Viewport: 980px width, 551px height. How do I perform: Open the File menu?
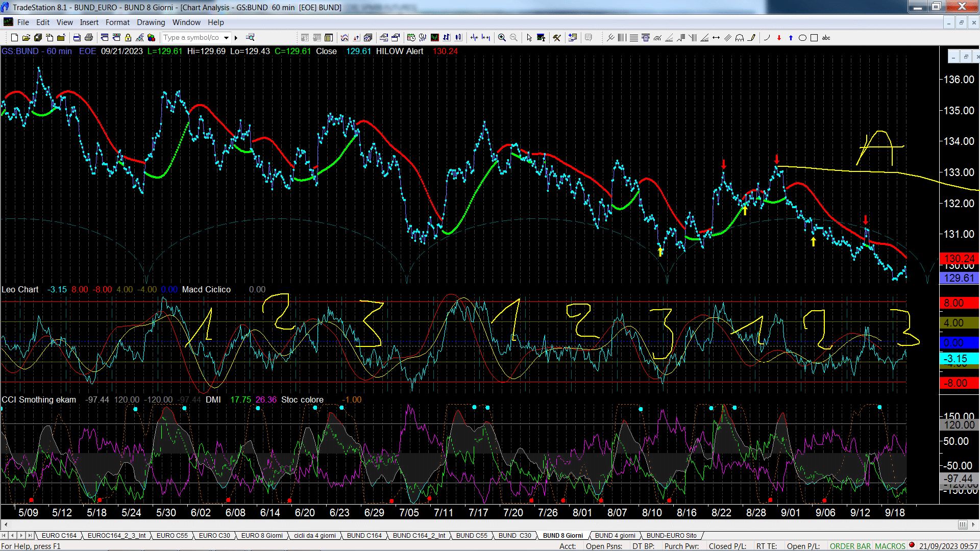23,22
